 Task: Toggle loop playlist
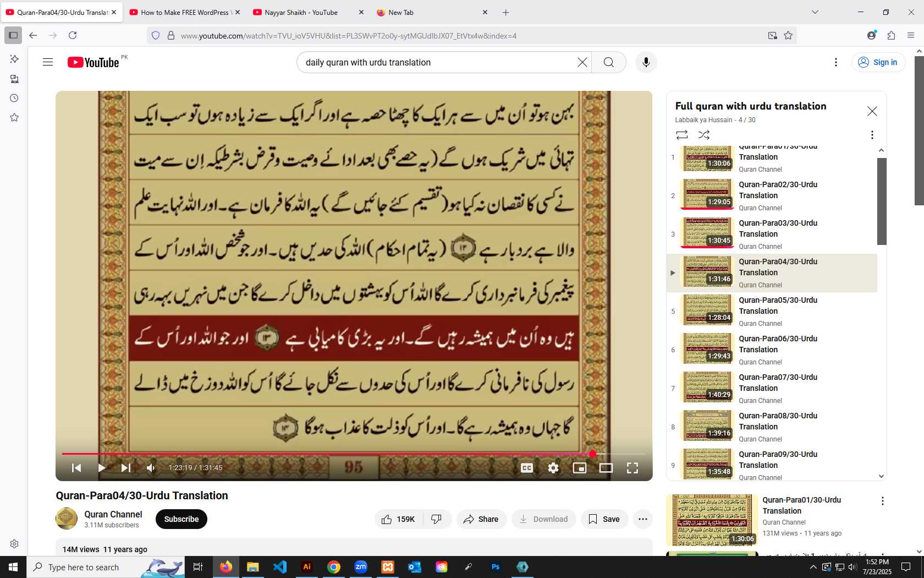click(x=682, y=135)
